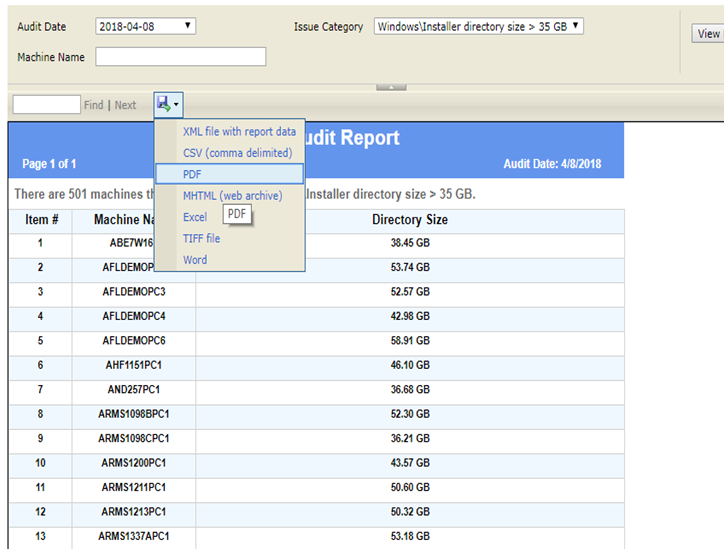The image size is (724, 549).
Task: Click machine name ARMS1098CPC1
Action: click(x=134, y=439)
